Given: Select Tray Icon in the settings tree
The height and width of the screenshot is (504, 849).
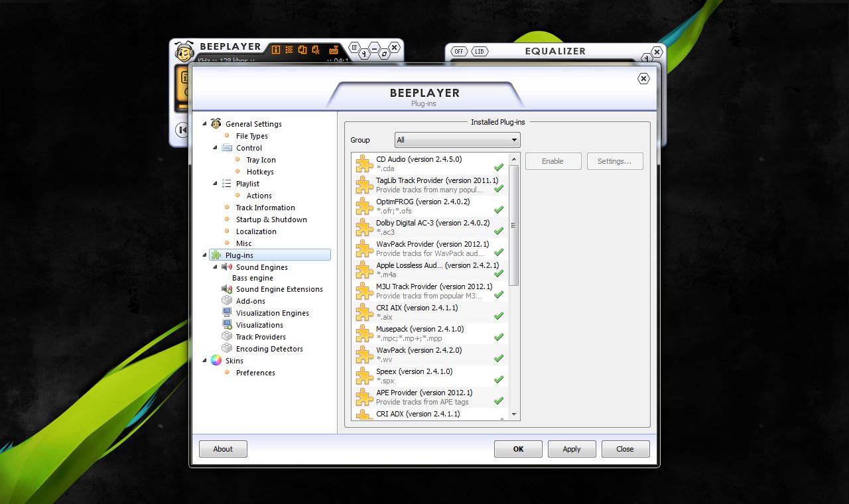Looking at the screenshot, I should 261,160.
